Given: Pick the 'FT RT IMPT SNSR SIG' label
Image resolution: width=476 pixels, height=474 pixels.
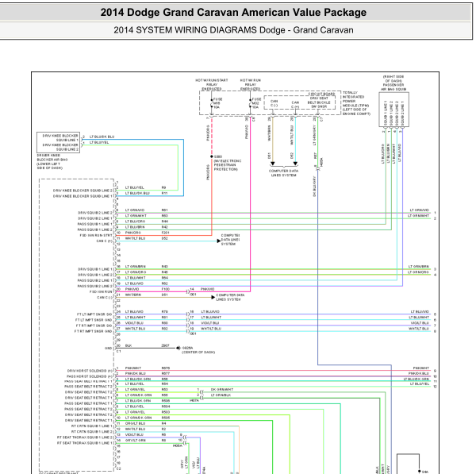Looking at the screenshot, I should pos(94,326).
